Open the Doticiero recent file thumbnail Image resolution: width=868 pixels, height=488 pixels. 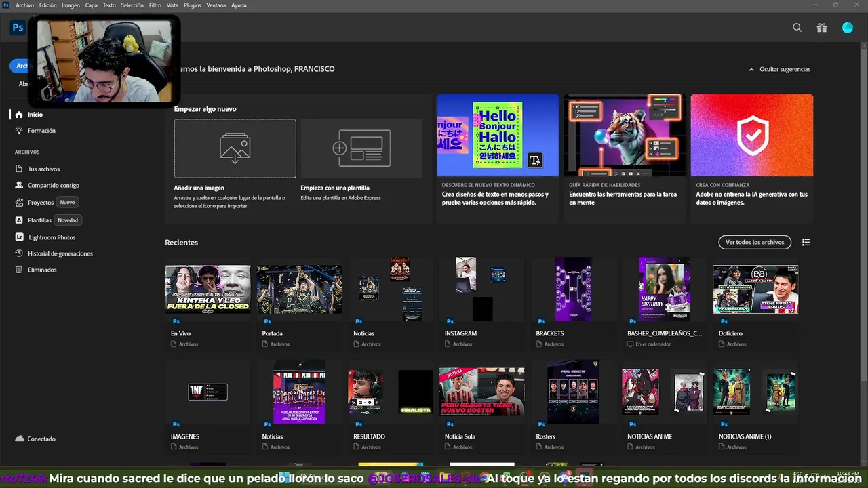point(755,289)
